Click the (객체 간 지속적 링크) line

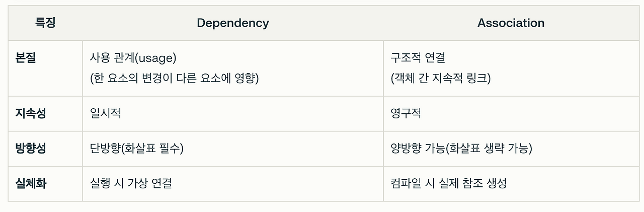pos(440,79)
